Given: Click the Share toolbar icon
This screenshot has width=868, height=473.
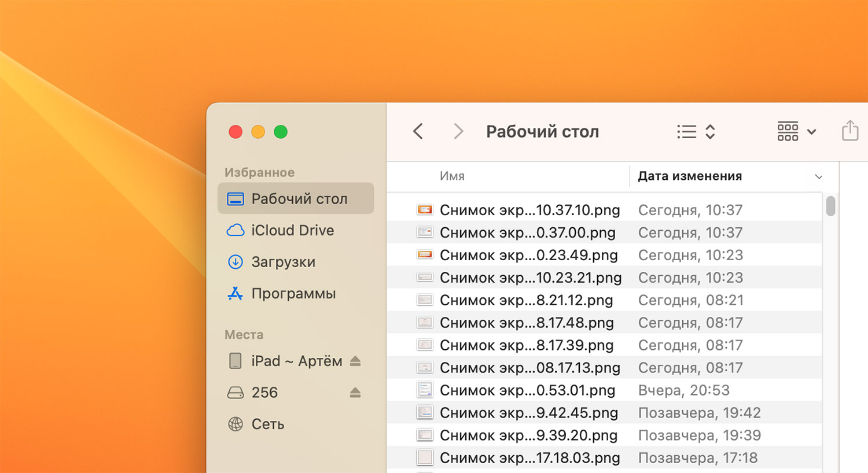Looking at the screenshot, I should [x=849, y=131].
